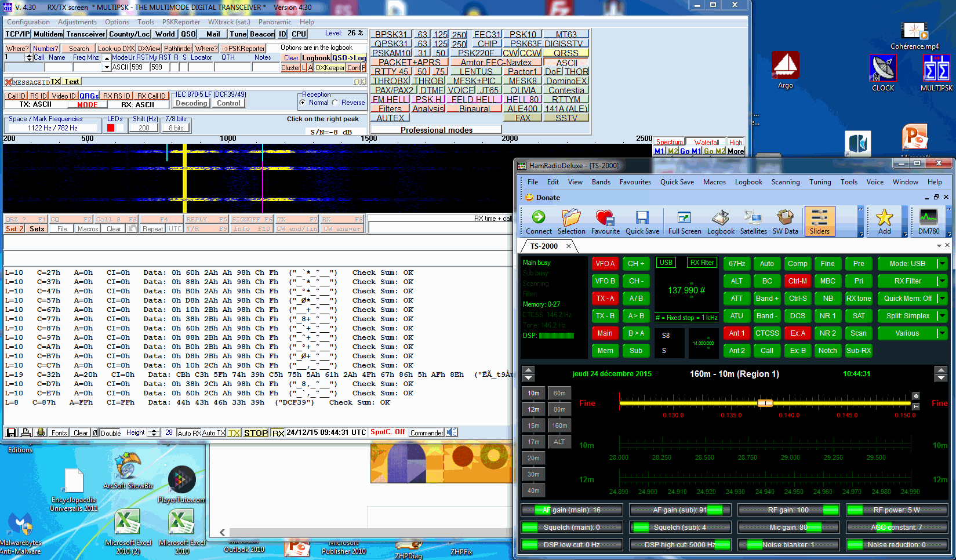
Task: Toggle the VFO B button
Action: tap(605, 281)
